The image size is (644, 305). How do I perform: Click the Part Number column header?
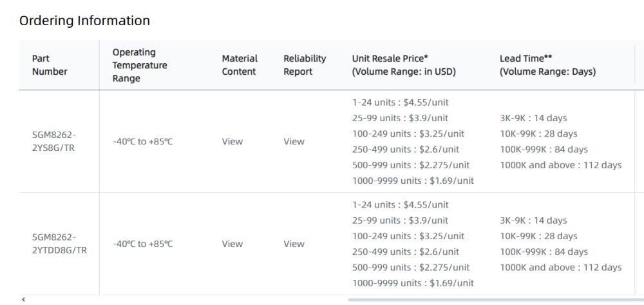click(x=50, y=65)
